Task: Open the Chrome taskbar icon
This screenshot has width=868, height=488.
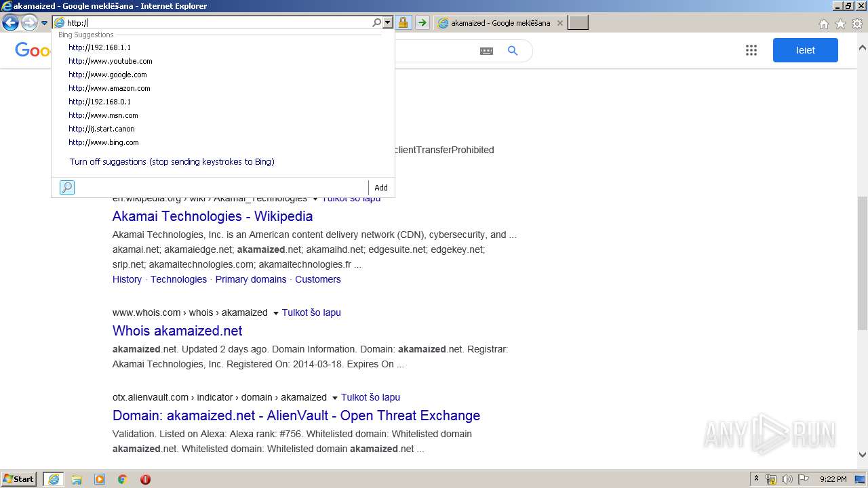Action: pos(123,479)
